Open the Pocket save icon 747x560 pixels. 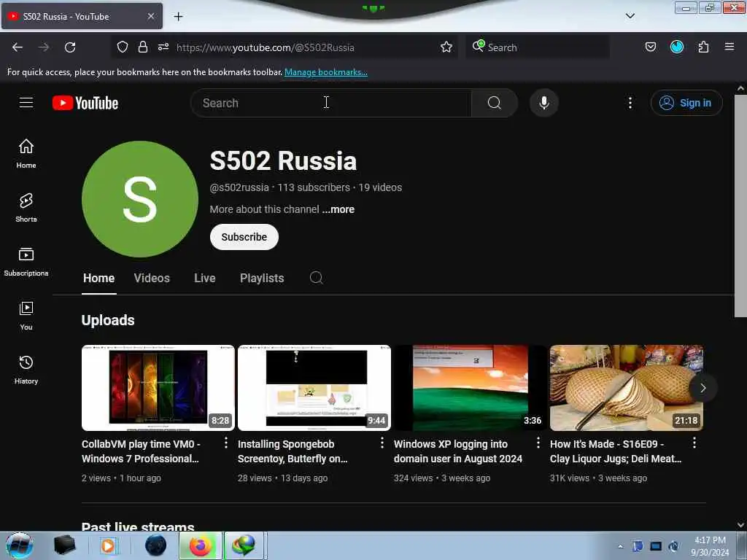point(651,47)
